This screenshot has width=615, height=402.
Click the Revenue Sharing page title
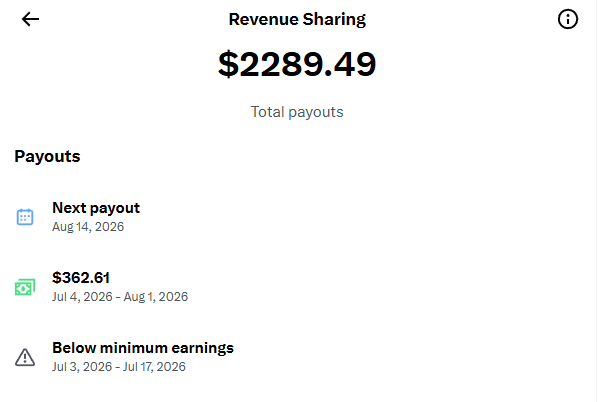297,19
